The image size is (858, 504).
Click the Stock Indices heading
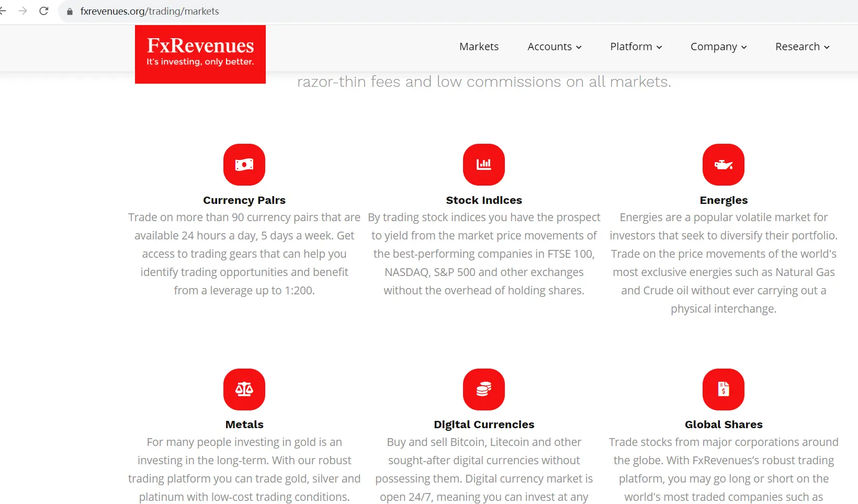coord(484,200)
